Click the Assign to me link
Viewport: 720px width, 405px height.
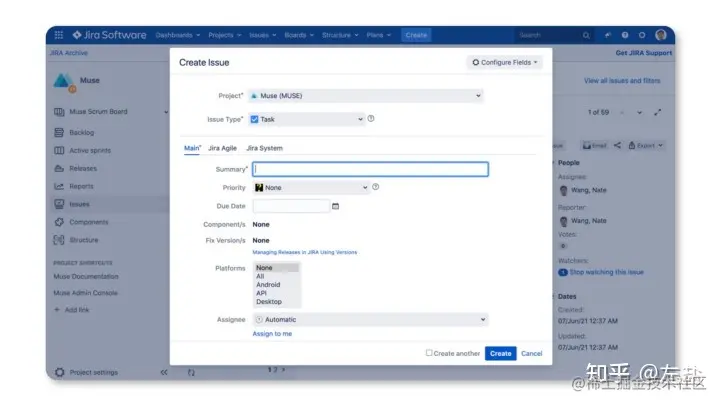point(272,334)
